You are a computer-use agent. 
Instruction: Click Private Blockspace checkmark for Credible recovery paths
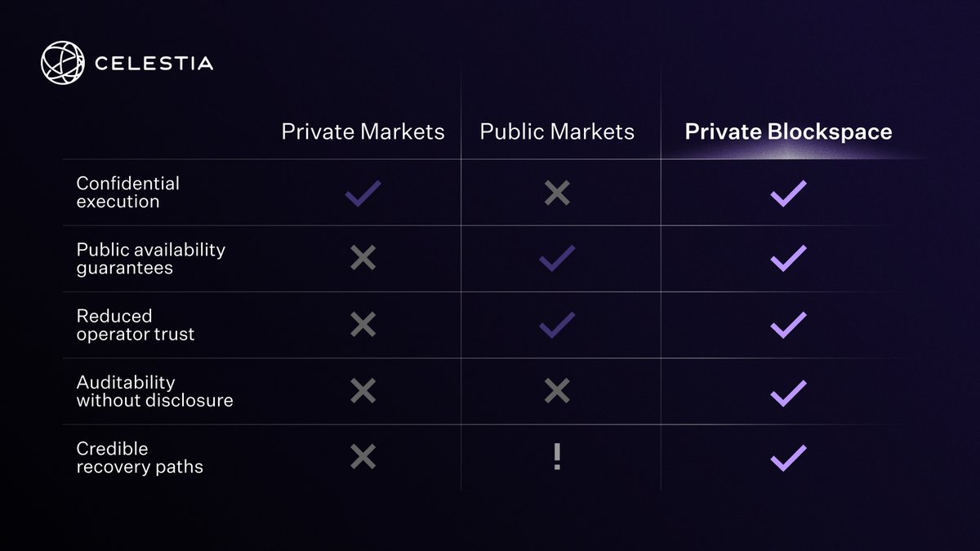pyautogui.click(x=788, y=457)
